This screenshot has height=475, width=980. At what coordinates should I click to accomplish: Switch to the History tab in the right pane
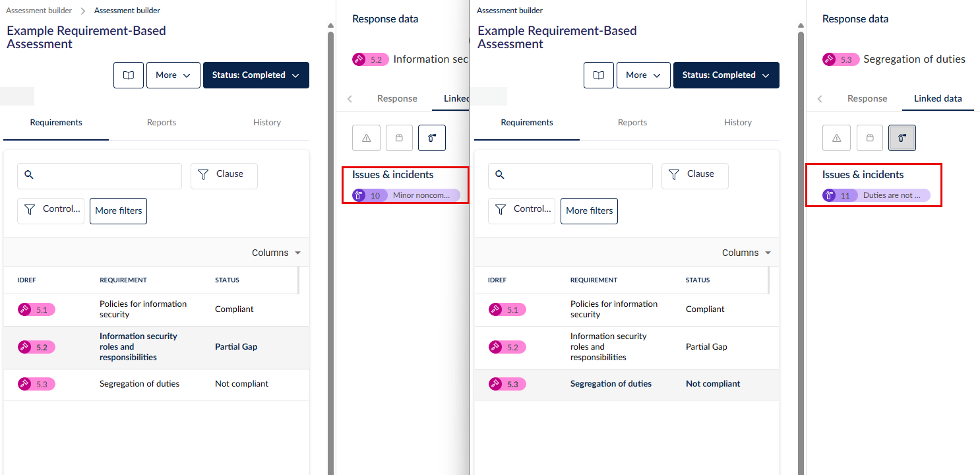tap(737, 123)
